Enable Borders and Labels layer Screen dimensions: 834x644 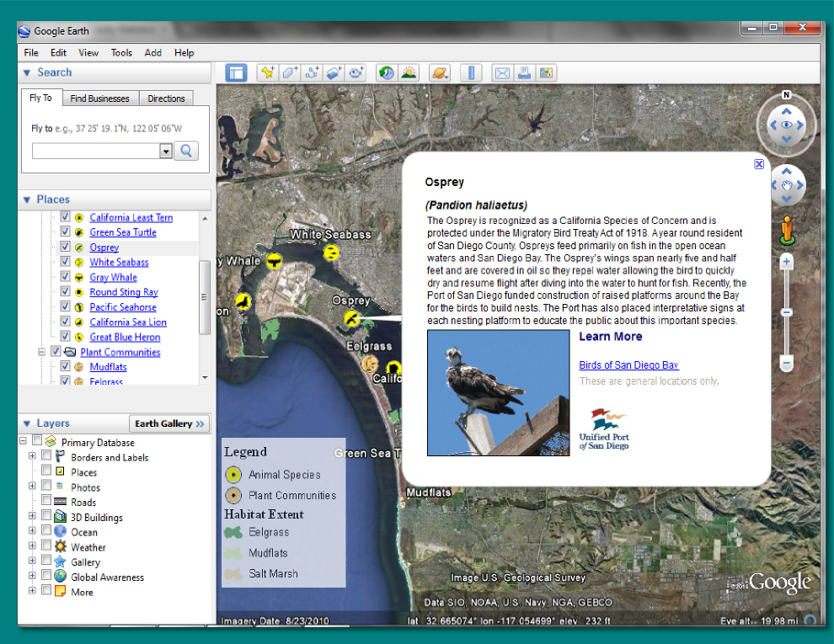pos(46,456)
